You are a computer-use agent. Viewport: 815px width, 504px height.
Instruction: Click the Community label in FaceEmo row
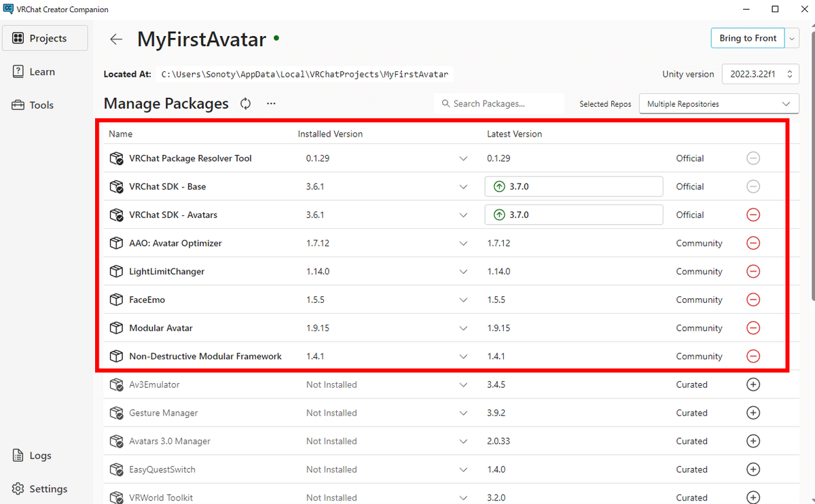(699, 300)
